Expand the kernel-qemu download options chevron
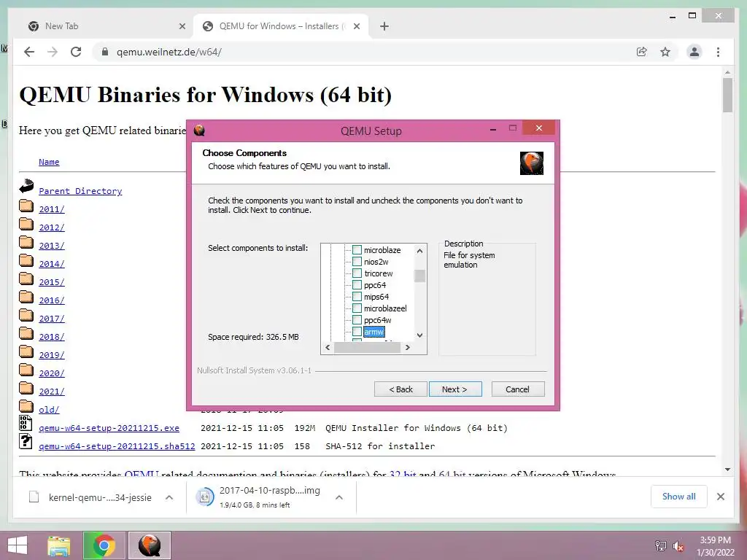 pos(169,497)
